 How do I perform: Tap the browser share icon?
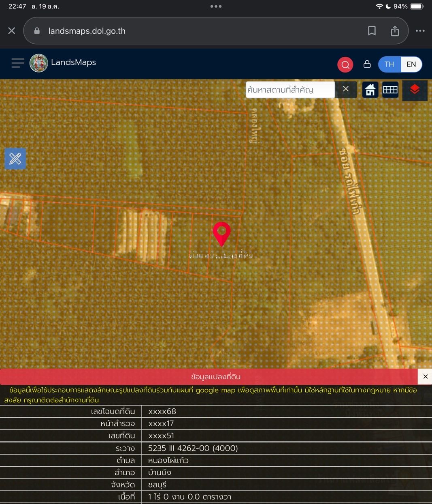point(395,31)
